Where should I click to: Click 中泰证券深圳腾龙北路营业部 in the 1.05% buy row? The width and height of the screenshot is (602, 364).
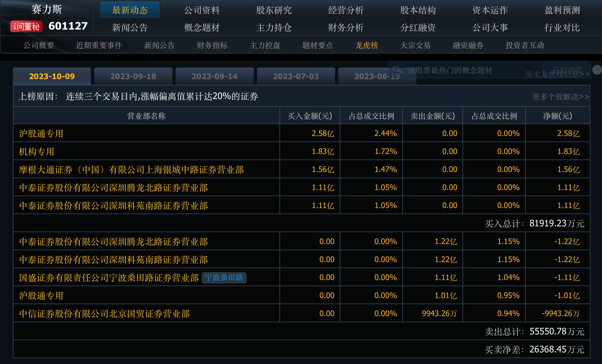tap(114, 187)
